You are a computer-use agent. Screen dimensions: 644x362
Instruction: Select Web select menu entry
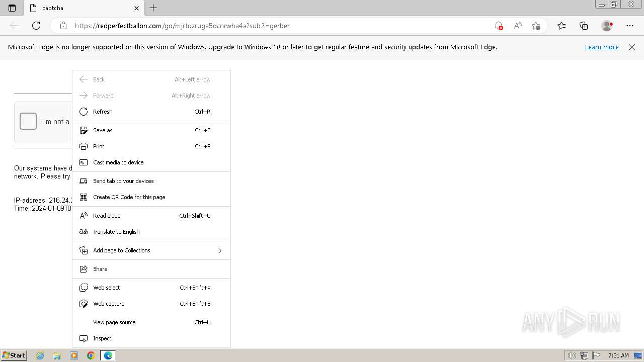tap(151, 288)
